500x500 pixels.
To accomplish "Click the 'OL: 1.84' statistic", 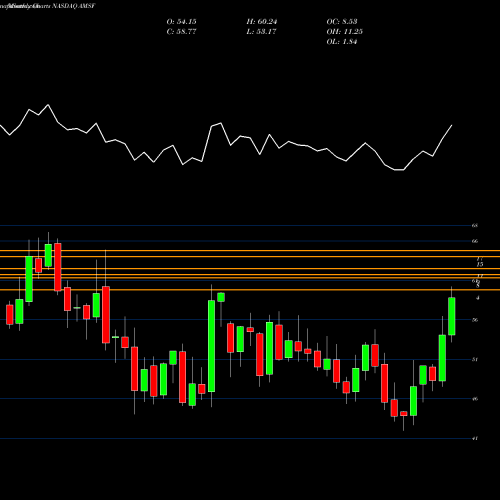I will (342, 42).
